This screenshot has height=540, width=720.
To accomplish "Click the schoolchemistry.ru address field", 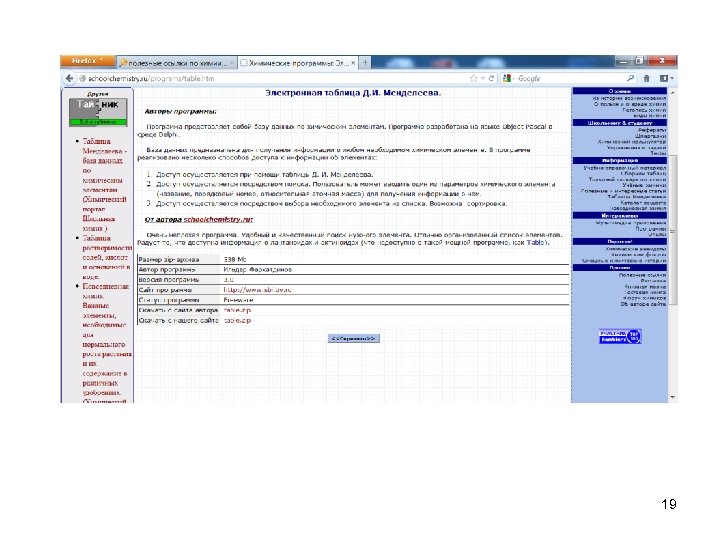I will click(276, 79).
